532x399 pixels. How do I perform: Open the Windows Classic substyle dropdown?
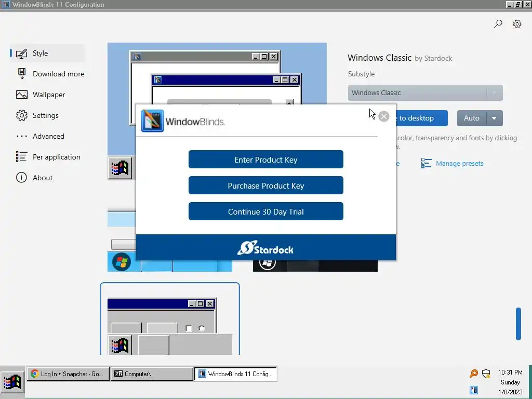tap(425, 92)
